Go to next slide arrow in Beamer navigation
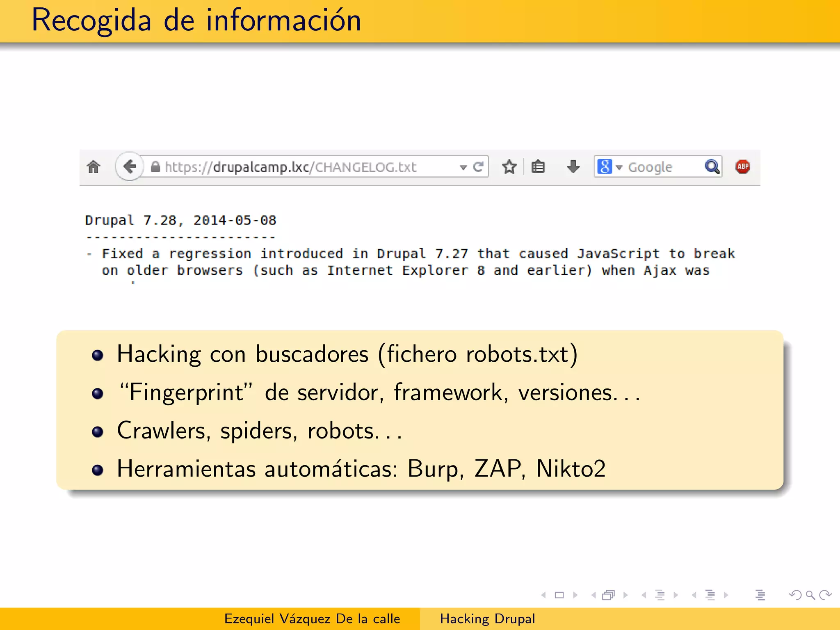Image resolution: width=840 pixels, height=630 pixels. pyautogui.click(x=575, y=595)
